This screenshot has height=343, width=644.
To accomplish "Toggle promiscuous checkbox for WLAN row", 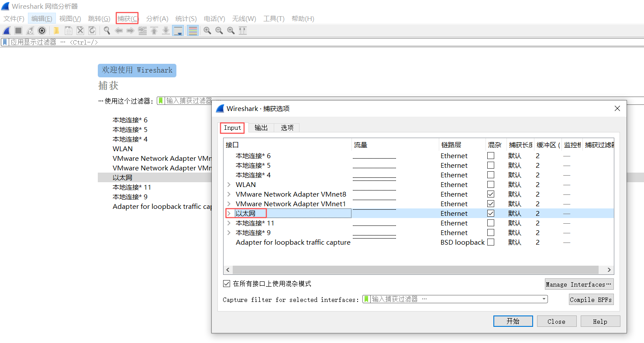I will click(x=491, y=184).
